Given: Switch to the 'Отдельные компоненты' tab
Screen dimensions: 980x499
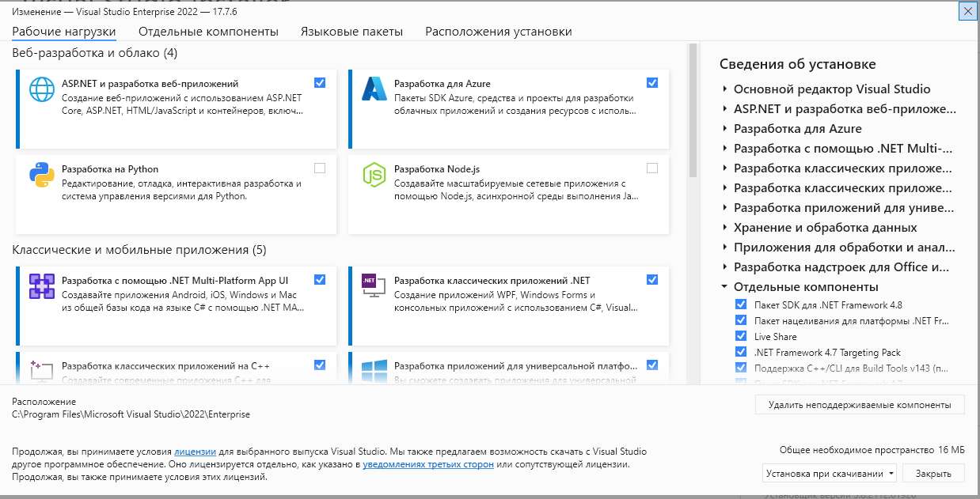Looking at the screenshot, I should coord(208,32).
